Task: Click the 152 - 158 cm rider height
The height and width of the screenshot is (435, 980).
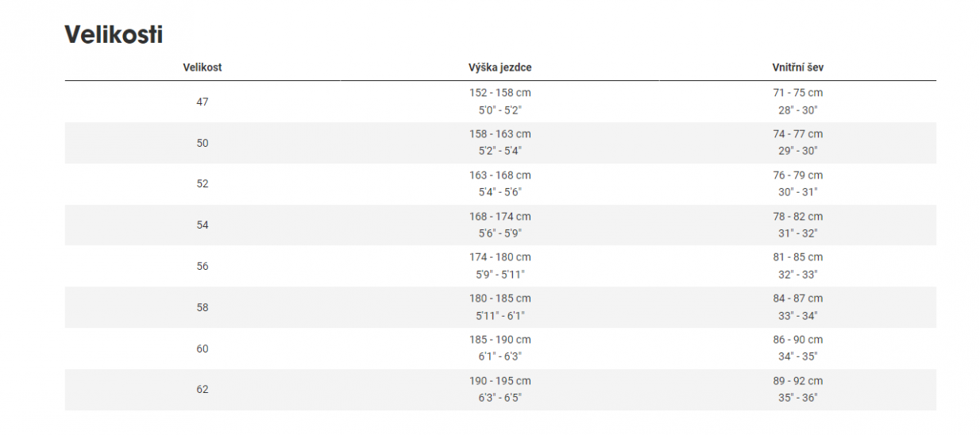Action: tap(500, 93)
